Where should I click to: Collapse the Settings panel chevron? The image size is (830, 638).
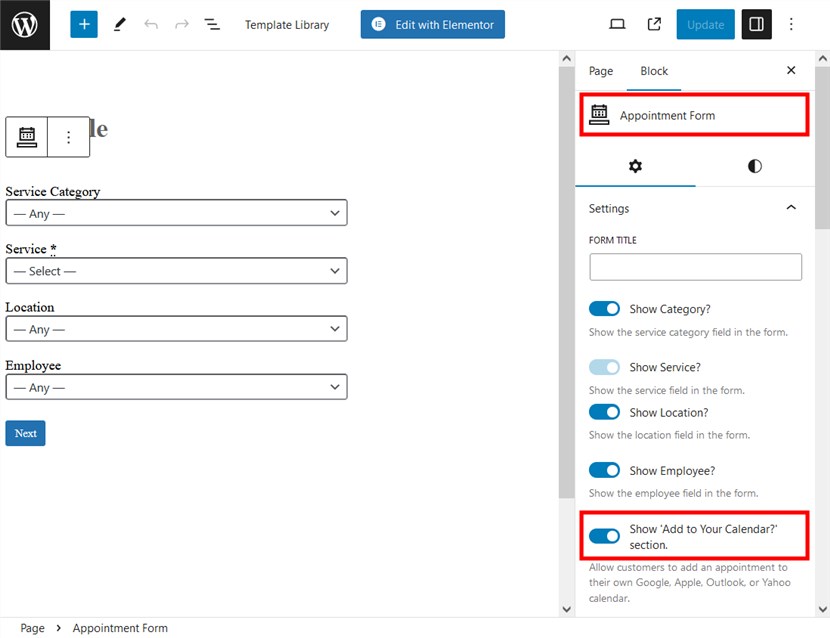coord(791,208)
